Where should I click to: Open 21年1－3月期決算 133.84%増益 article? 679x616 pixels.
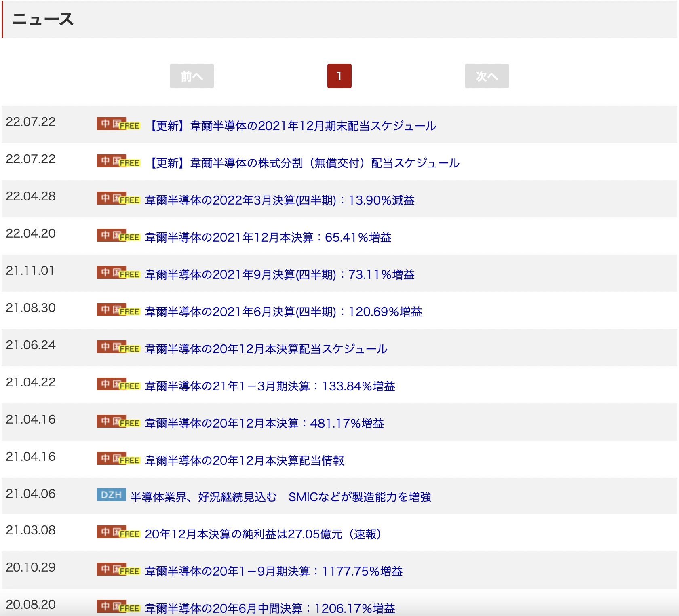270,386
